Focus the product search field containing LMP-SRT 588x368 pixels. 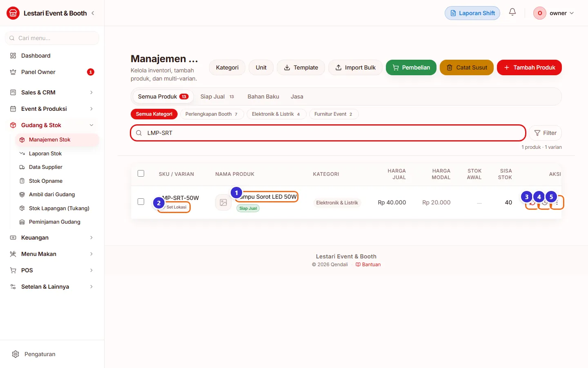click(x=328, y=133)
